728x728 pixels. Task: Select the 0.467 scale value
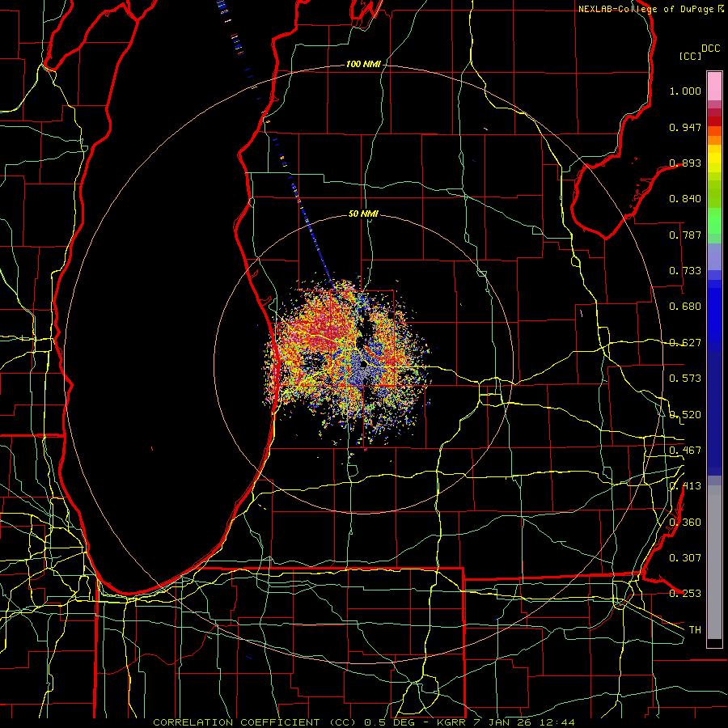(685, 451)
